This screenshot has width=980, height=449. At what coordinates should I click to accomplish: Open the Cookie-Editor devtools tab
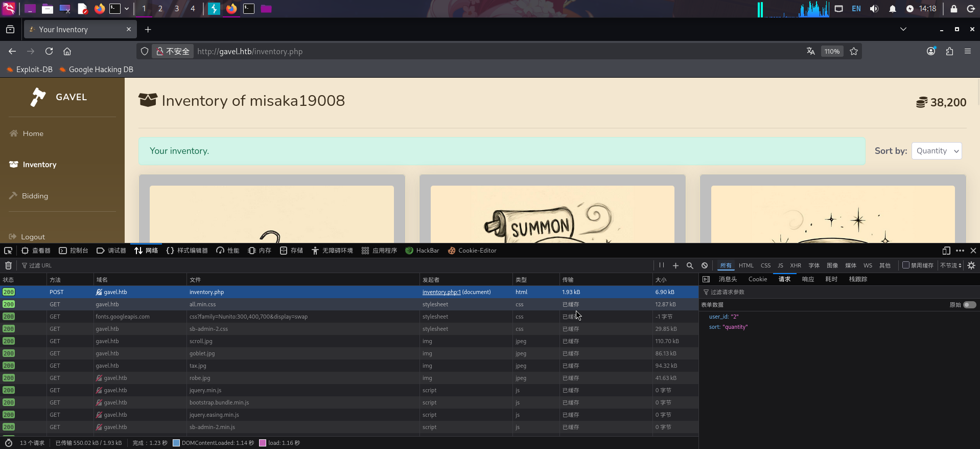click(x=472, y=251)
